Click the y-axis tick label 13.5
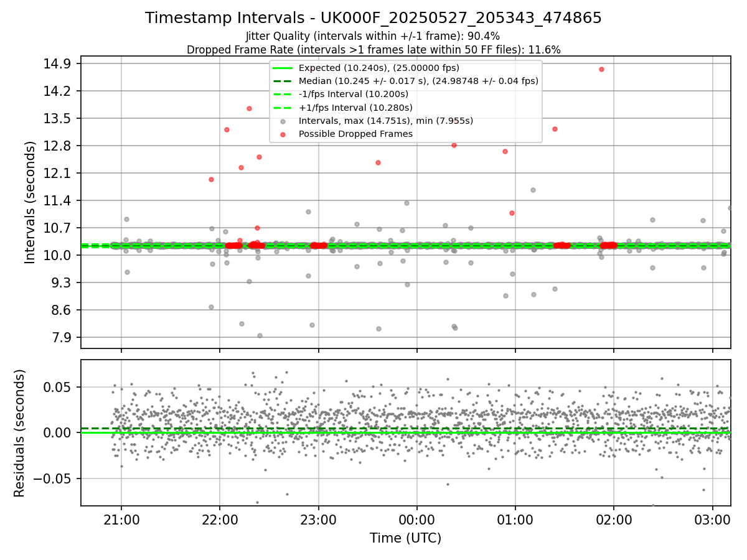The image size is (747, 560). (59, 118)
